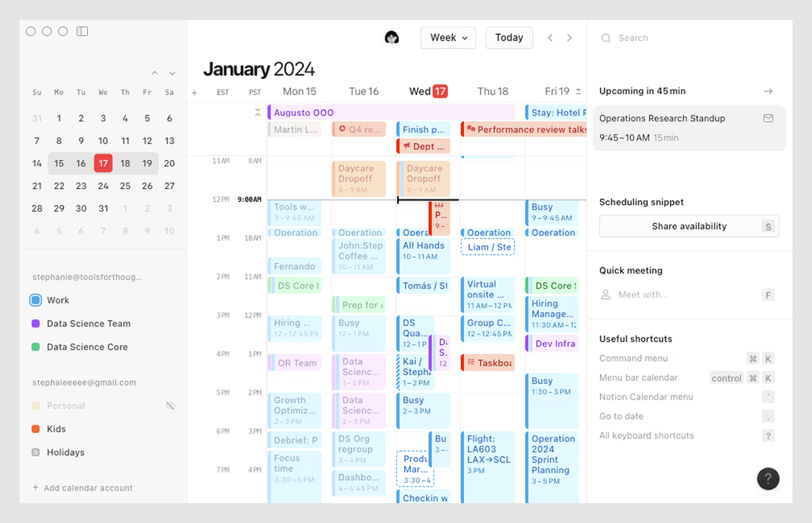Click the mail icon on Operations Research Standup
The image size is (812, 523).
768,118
